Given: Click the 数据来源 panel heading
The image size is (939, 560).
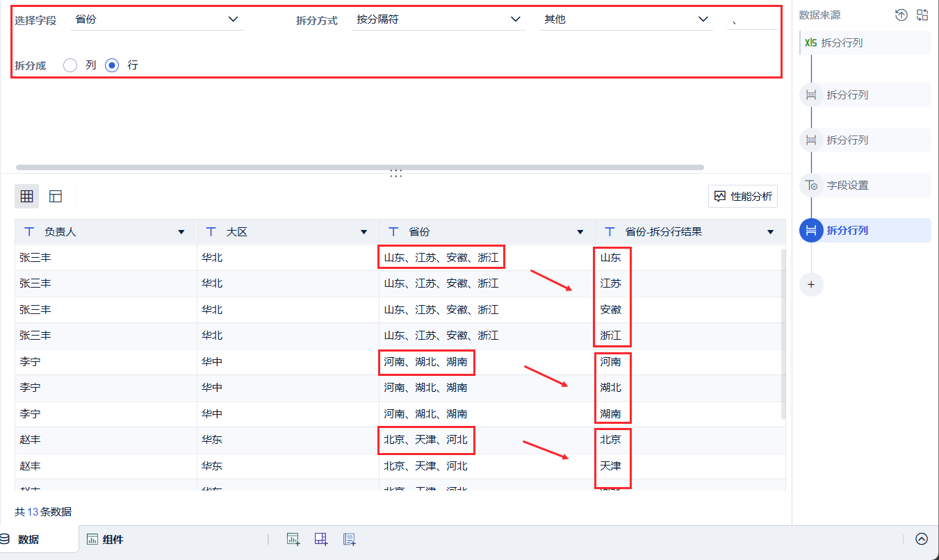Looking at the screenshot, I should (819, 15).
